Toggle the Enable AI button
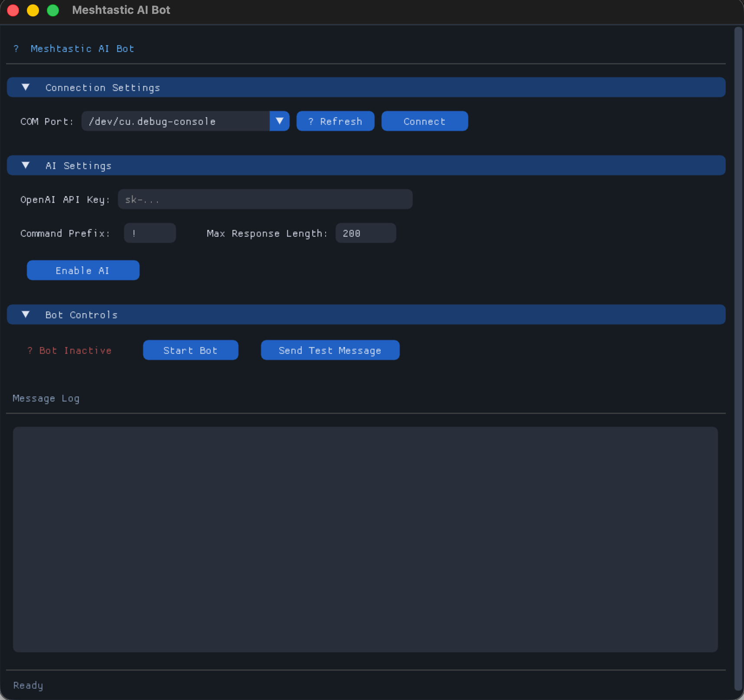The width and height of the screenshot is (744, 700). pyautogui.click(x=83, y=270)
